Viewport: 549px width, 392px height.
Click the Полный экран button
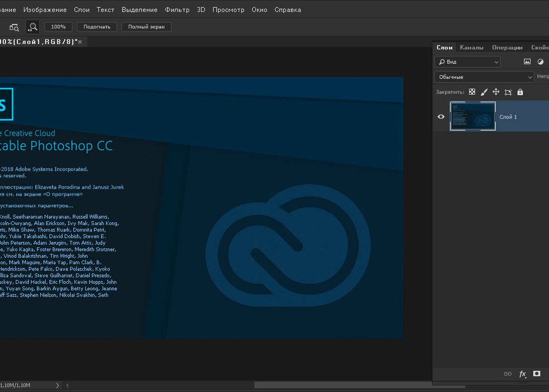[146, 27]
